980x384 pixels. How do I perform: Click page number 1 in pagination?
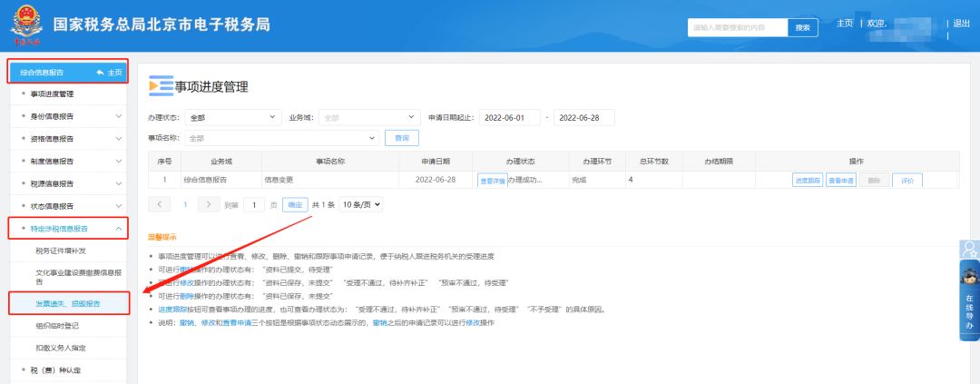click(185, 204)
